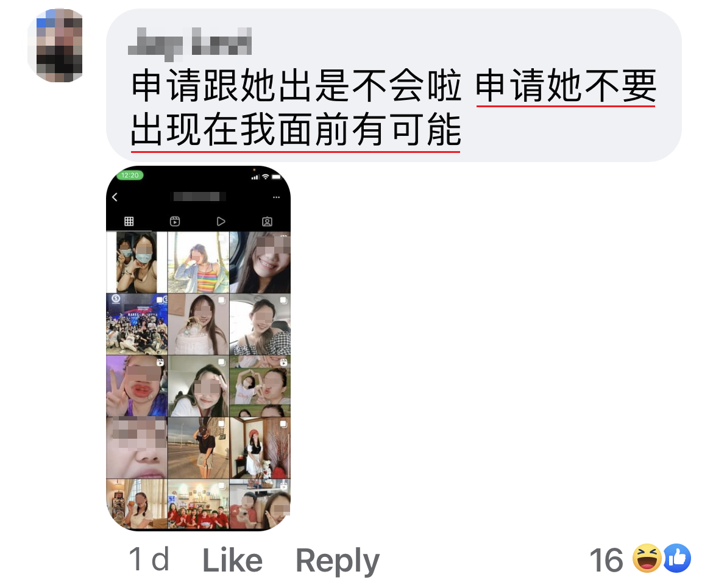Screen dimensions: 713x588
Task: Open thumbnail of two people wearing masks
Action: click(x=137, y=262)
